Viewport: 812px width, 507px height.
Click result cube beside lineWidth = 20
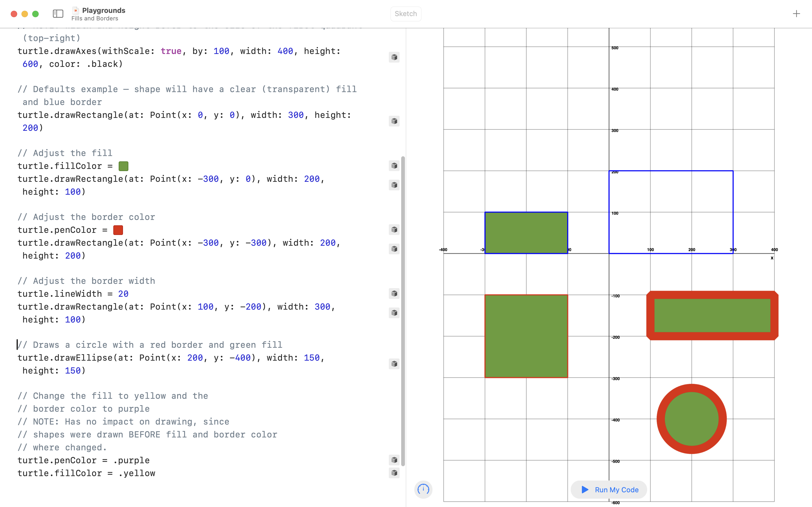pos(394,294)
